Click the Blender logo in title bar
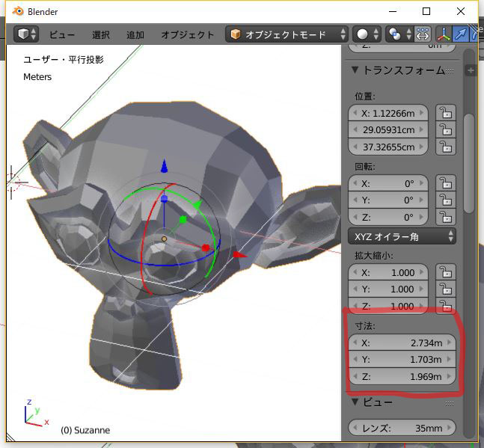 coord(18,11)
